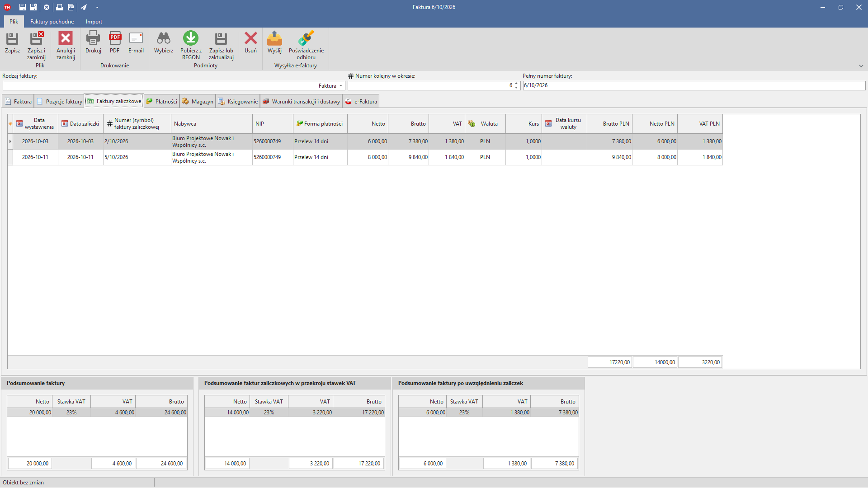This screenshot has width=868, height=488.
Task: Click quick-access print icon in title bar
Action: click(x=59, y=7)
